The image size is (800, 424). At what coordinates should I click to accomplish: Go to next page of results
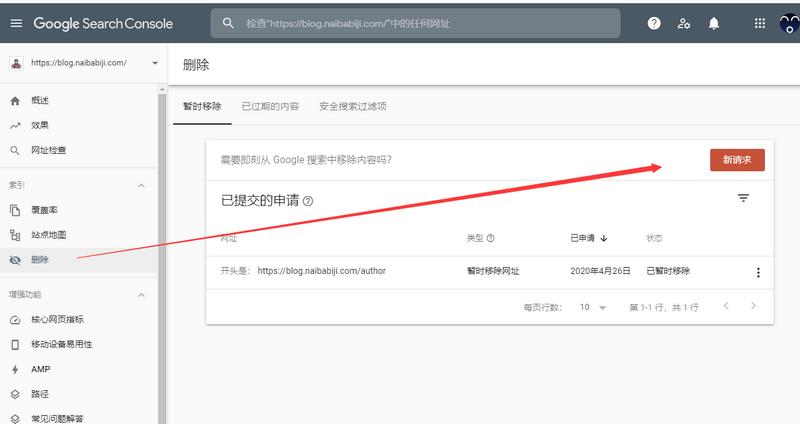(753, 306)
